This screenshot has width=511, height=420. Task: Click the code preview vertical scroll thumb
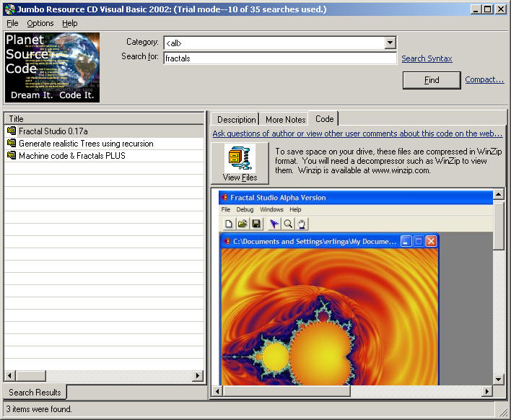tap(498, 225)
